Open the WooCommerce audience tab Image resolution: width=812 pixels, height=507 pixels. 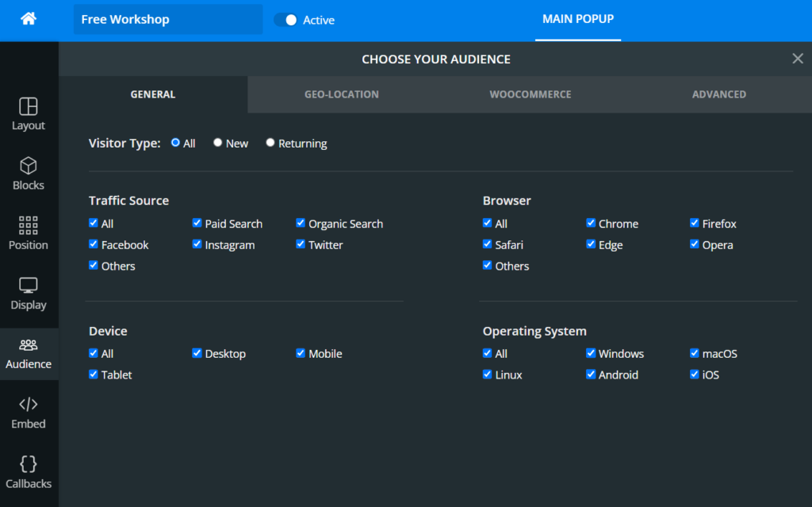[530, 94]
